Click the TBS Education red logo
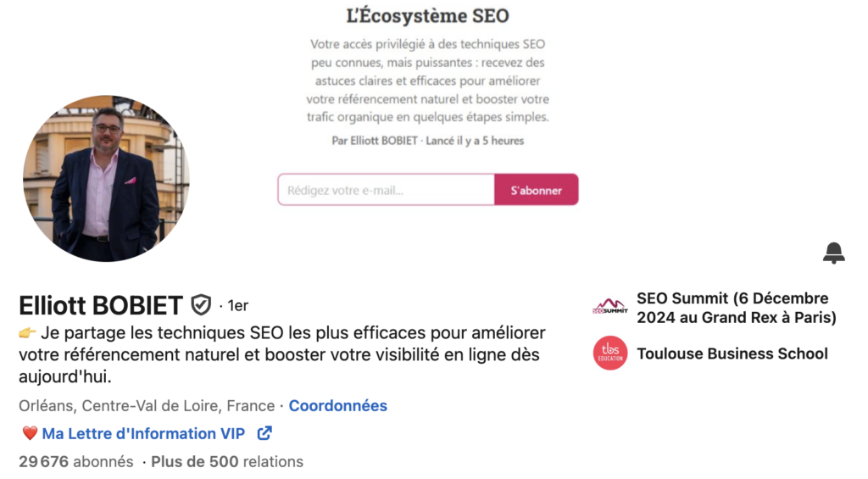 tap(609, 354)
